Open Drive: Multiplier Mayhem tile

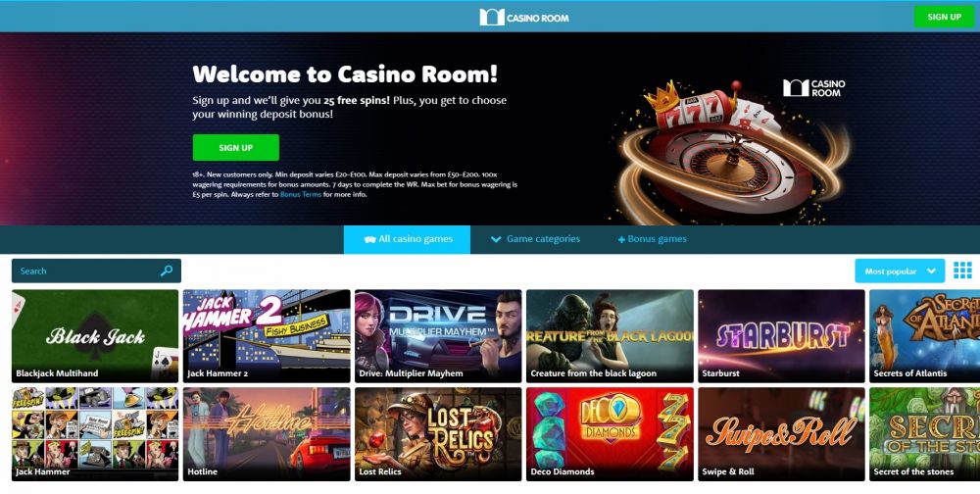pyautogui.click(x=438, y=336)
